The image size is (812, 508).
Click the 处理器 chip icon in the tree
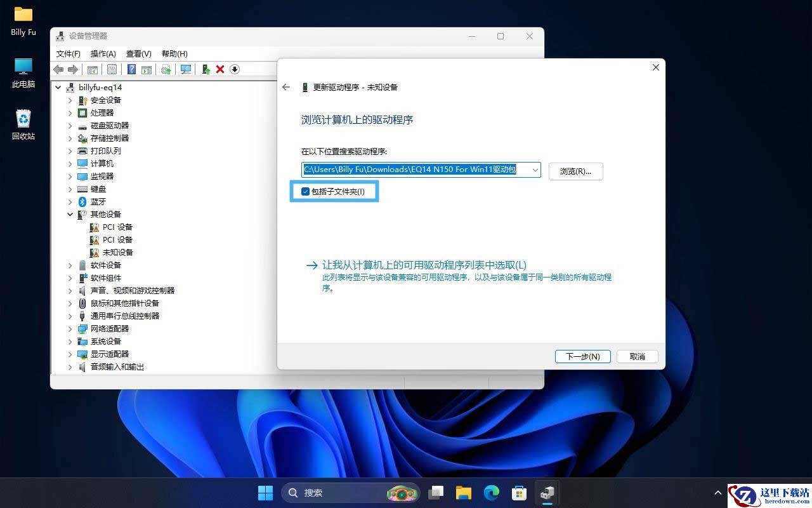82,113
